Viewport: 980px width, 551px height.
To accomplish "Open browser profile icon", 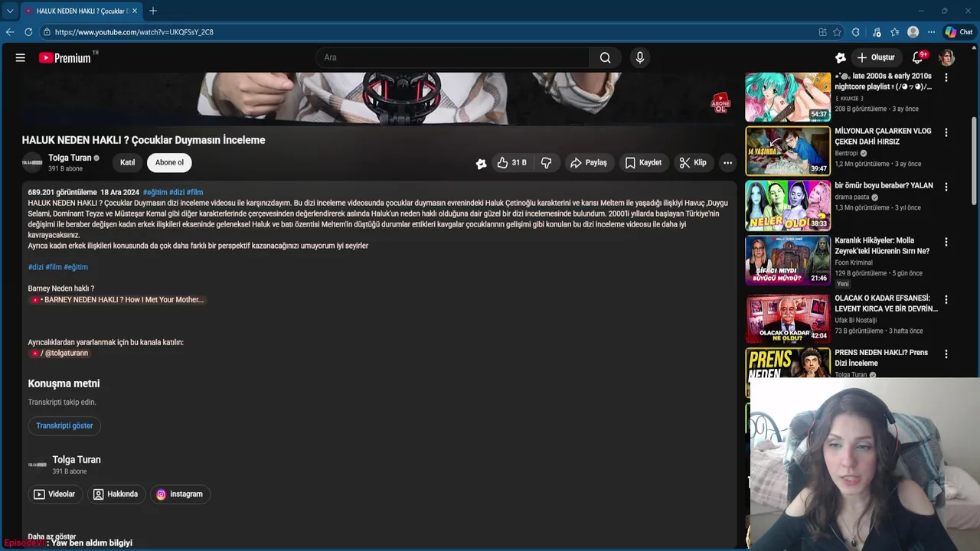I will 913,32.
